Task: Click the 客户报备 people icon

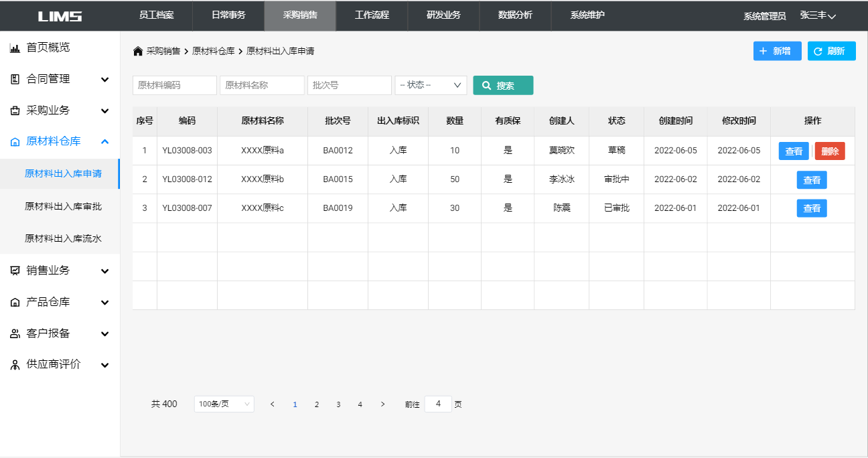Action: pyautogui.click(x=15, y=333)
